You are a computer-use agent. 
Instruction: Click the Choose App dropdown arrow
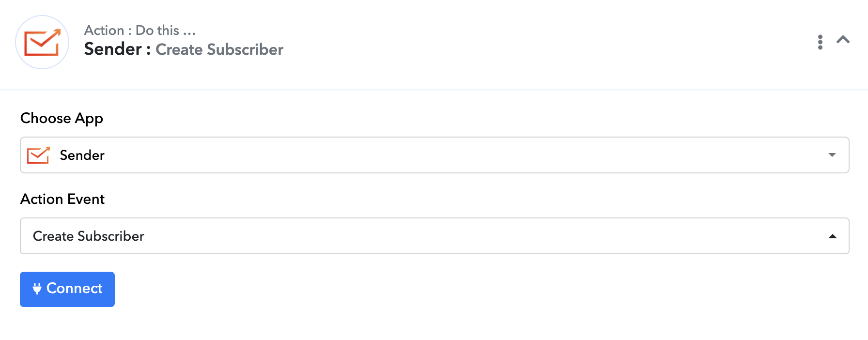832,155
